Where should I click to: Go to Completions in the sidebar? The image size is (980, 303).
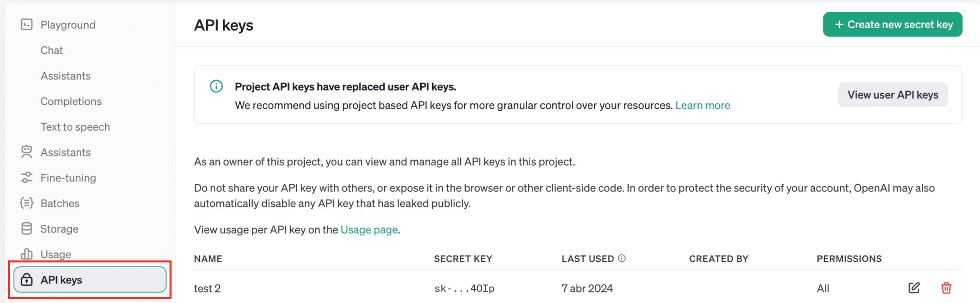point(71,101)
